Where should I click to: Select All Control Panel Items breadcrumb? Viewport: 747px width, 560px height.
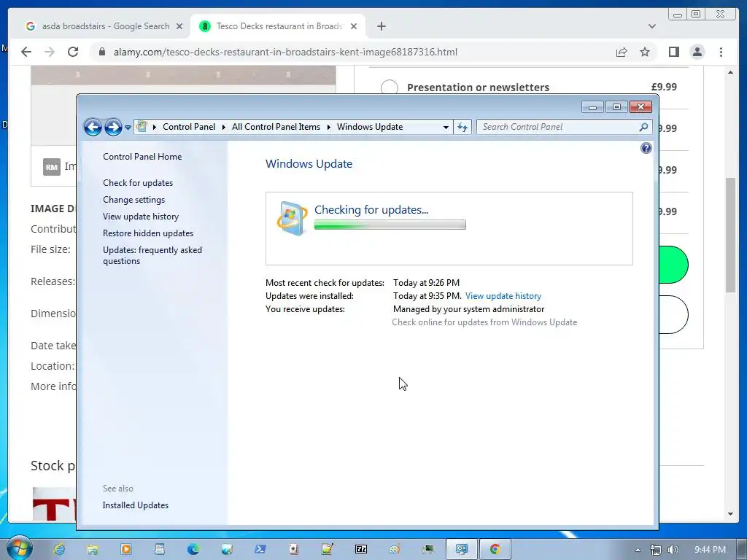[276, 127]
